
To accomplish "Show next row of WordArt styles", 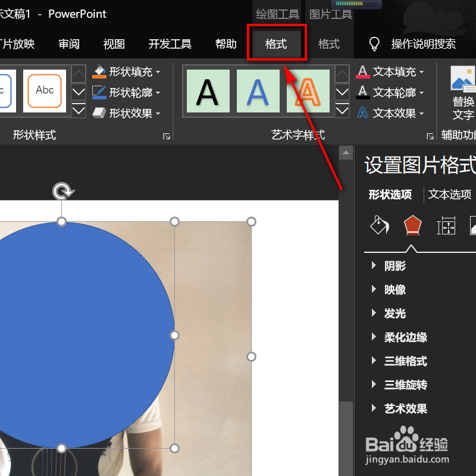I will tap(342, 92).
